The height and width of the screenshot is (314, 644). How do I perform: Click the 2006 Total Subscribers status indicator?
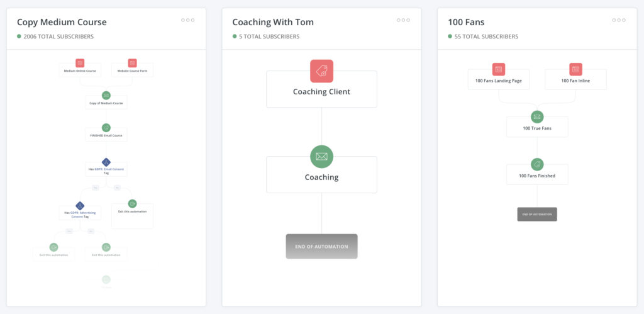pos(19,36)
